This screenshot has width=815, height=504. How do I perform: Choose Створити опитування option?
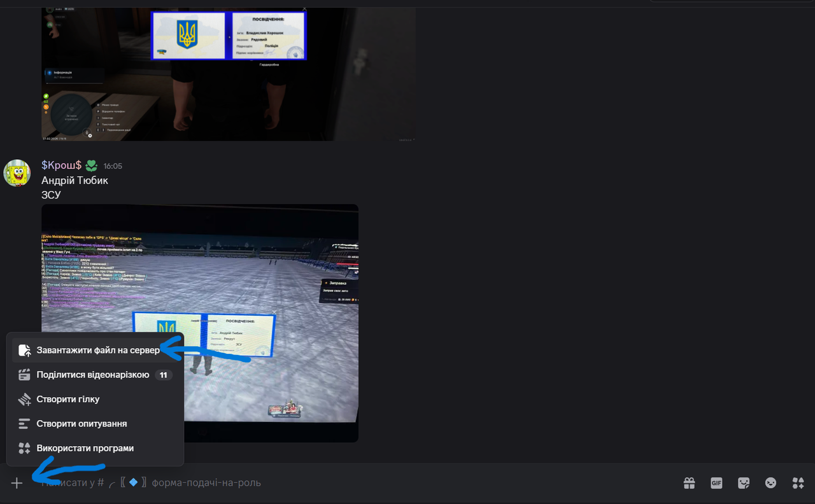pos(95,423)
